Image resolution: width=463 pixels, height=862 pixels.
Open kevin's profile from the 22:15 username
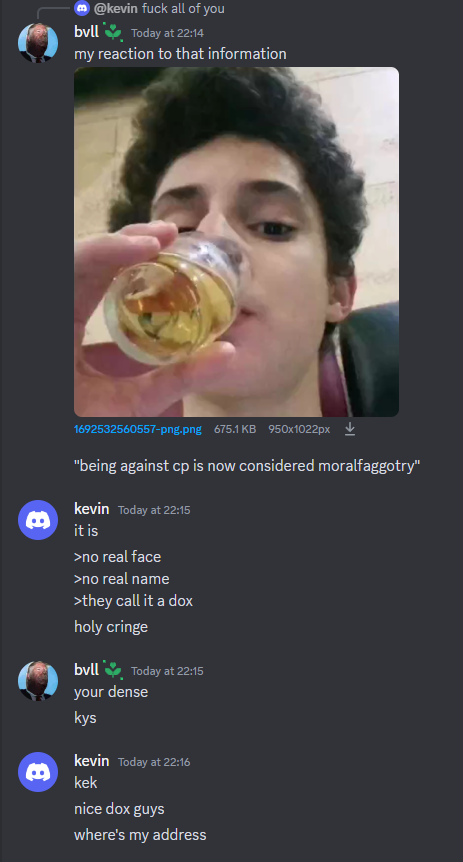tap(92, 509)
